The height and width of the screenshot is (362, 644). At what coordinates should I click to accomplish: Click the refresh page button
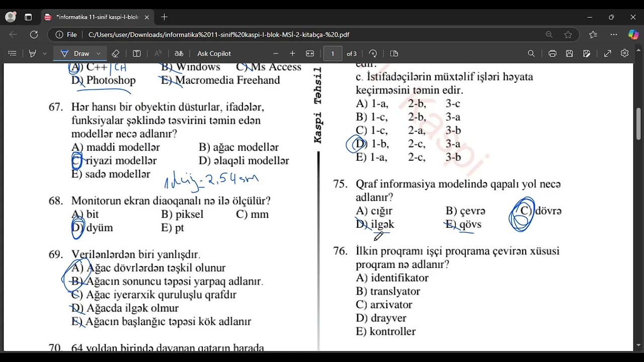[34, 35]
